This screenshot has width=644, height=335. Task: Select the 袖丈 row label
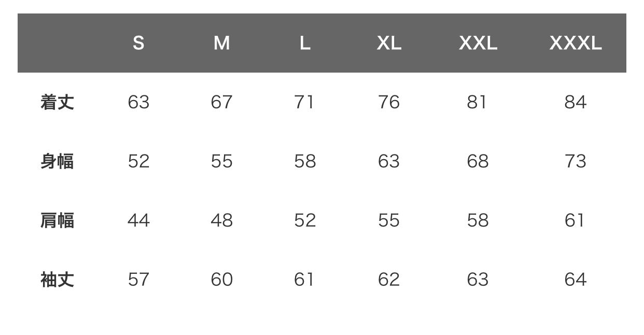57,280
